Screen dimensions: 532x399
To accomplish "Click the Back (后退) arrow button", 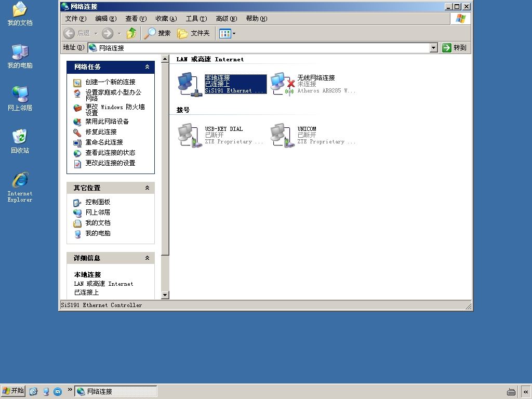I will [69, 33].
